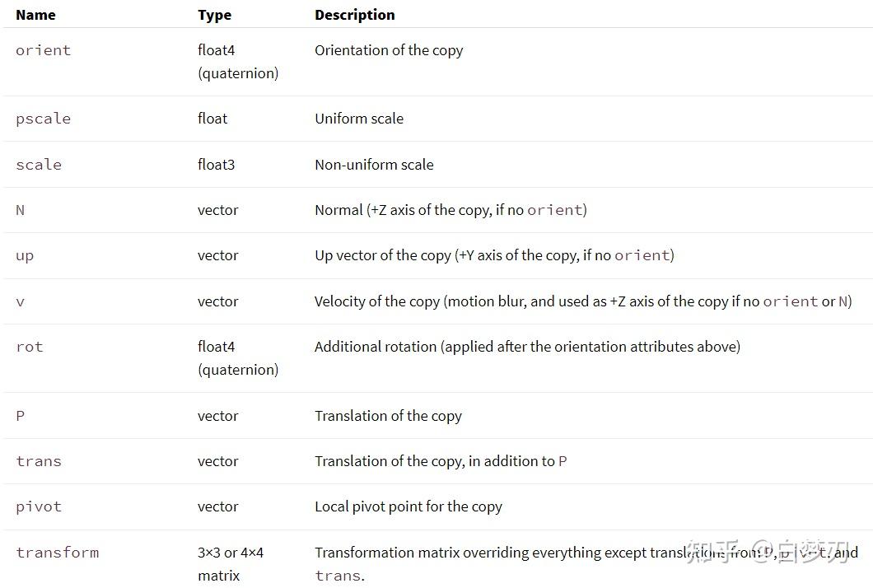
Task: Click the Description column header
Action: [354, 15]
